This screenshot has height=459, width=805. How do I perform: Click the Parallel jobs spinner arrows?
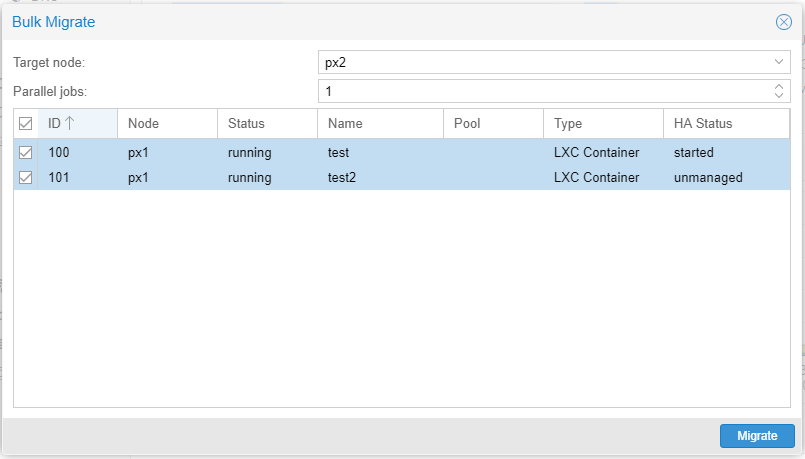click(x=779, y=91)
